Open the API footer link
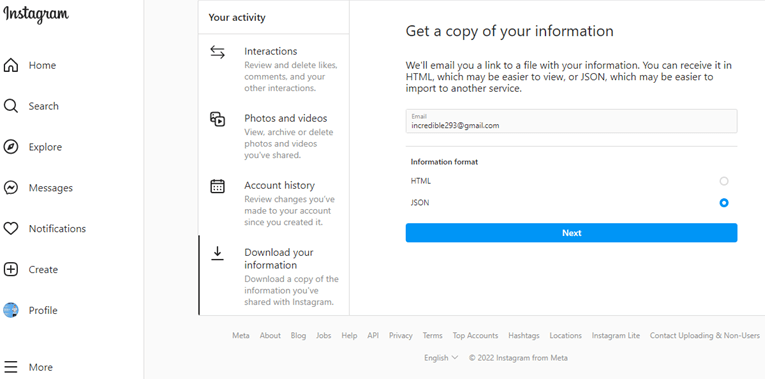 click(x=373, y=336)
